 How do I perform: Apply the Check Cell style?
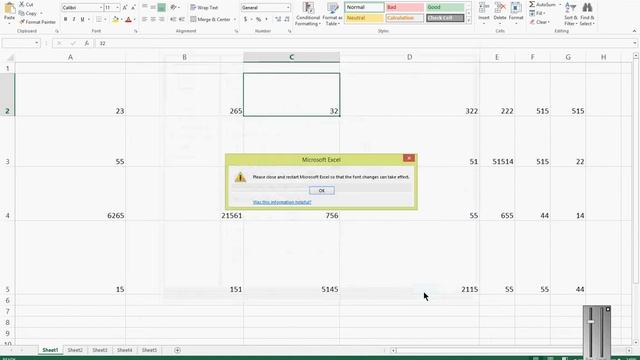click(x=445, y=18)
